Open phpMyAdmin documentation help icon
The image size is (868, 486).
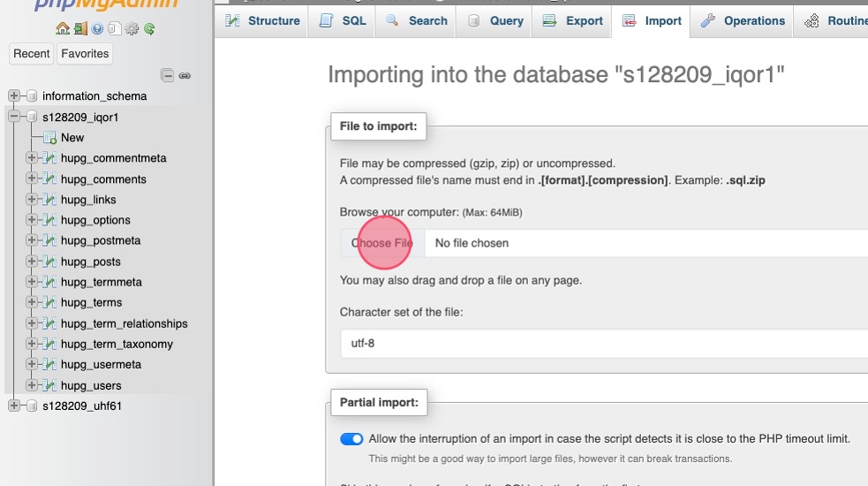[x=97, y=29]
